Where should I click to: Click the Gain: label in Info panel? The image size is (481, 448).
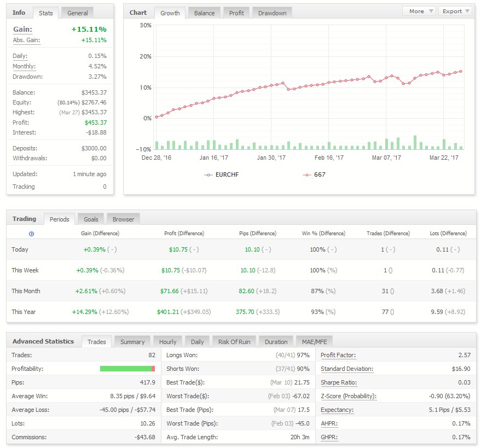tap(22, 30)
